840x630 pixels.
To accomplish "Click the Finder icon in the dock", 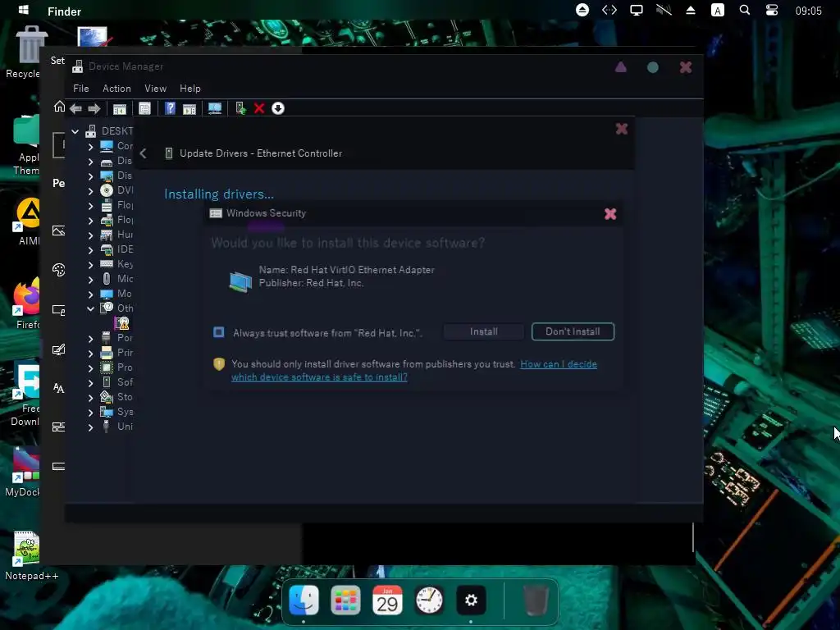I will coord(304,600).
